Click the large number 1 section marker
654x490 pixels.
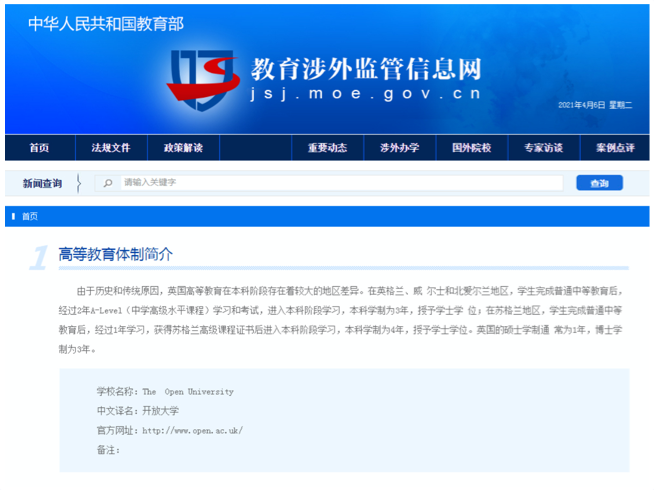38,258
